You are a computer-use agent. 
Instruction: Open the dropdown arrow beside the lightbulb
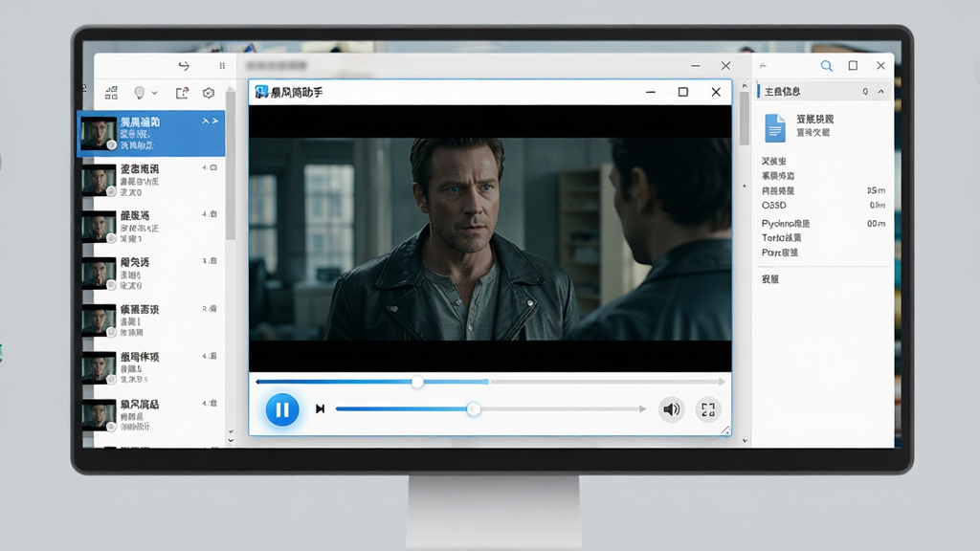pos(154,93)
